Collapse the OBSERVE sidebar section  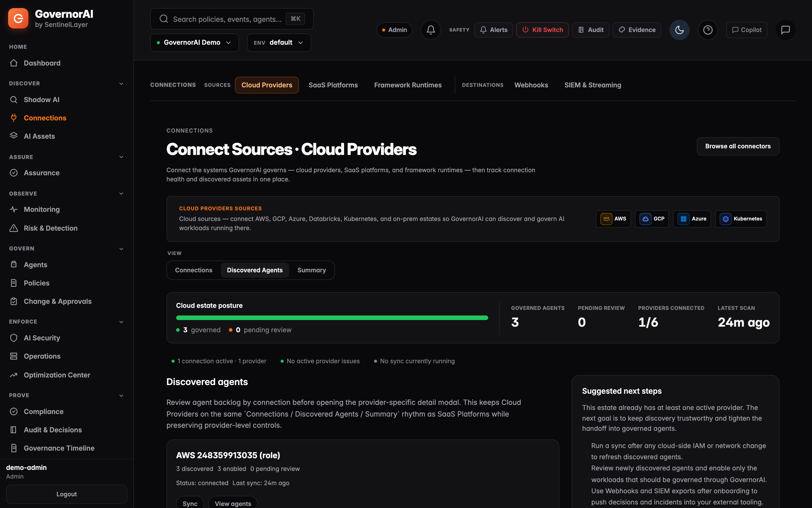[x=121, y=194]
